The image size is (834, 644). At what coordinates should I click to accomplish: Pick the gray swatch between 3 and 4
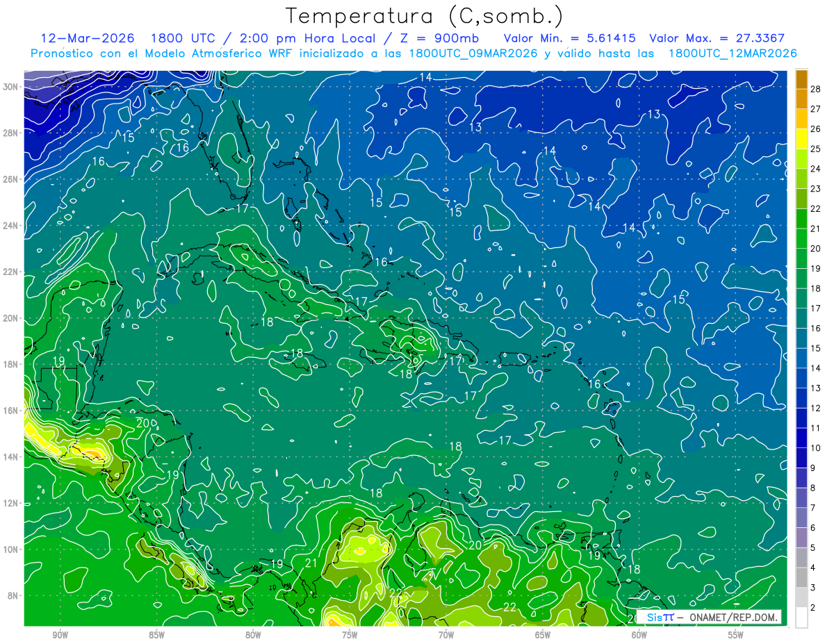tap(801, 578)
